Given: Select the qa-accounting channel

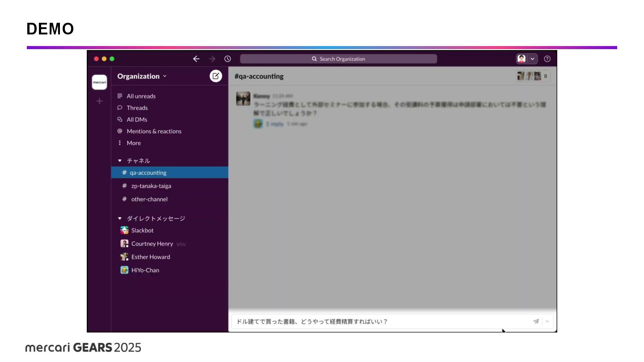Looking at the screenshot, I should 169,173.
